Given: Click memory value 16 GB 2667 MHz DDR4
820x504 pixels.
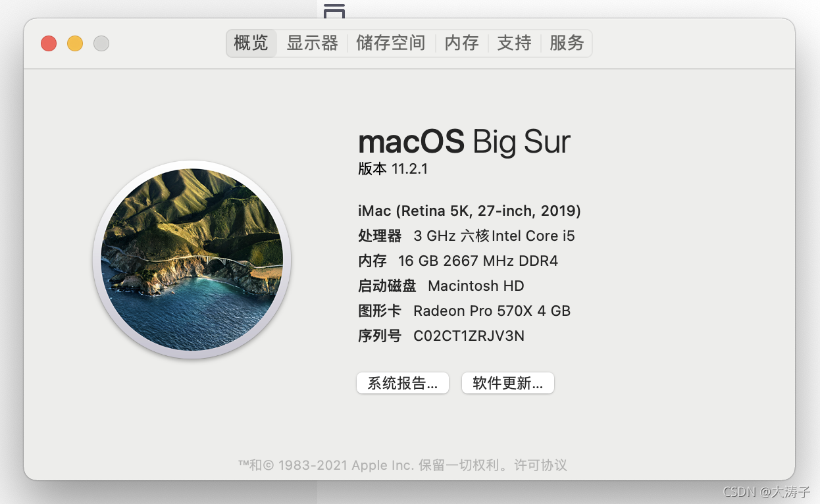Looking at the screenshot, I should [478, 261].
